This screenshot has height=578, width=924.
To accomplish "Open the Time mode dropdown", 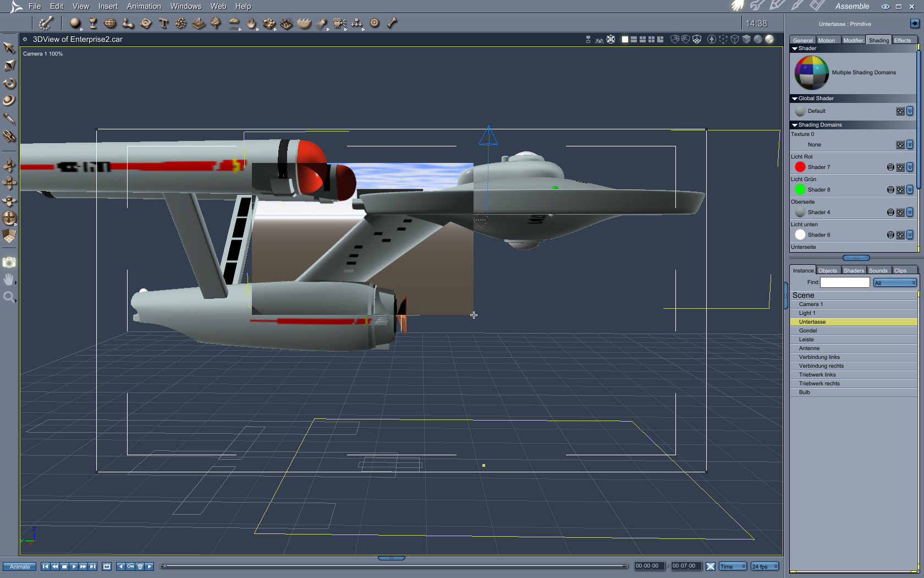I will [733, 566].
